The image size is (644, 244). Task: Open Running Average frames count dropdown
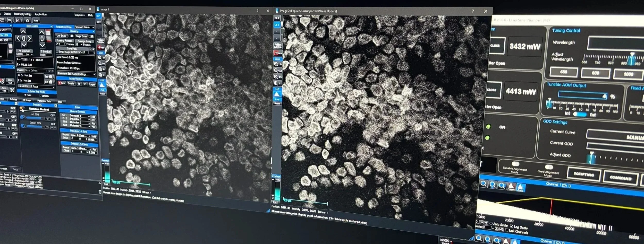62,44
